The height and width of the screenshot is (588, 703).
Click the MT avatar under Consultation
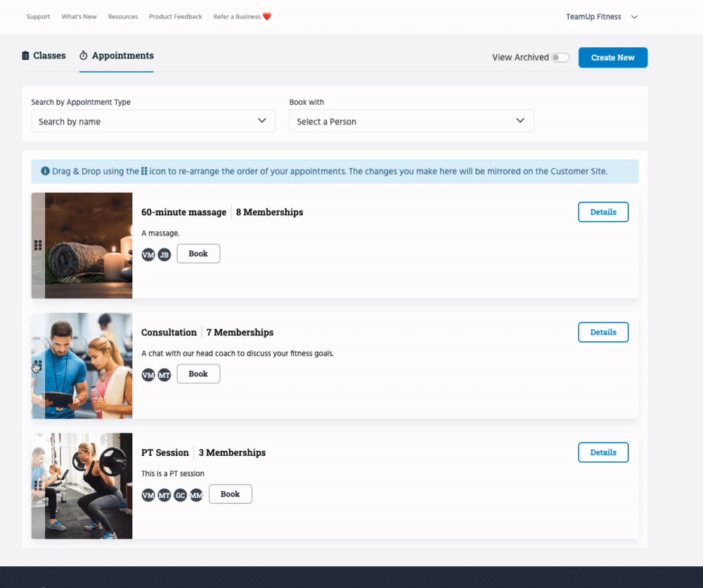[x=164, y=375]
